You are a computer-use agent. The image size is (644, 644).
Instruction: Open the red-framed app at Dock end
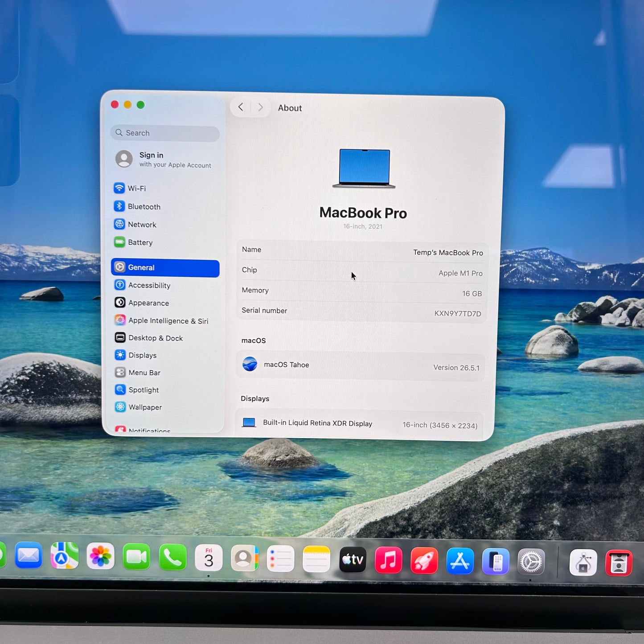619,563
